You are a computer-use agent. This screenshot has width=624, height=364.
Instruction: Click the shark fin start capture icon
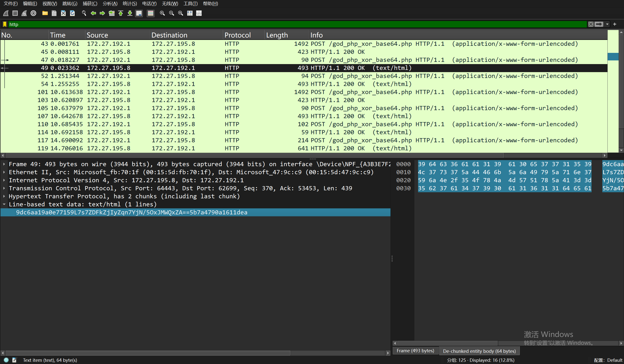click(6, 13)
